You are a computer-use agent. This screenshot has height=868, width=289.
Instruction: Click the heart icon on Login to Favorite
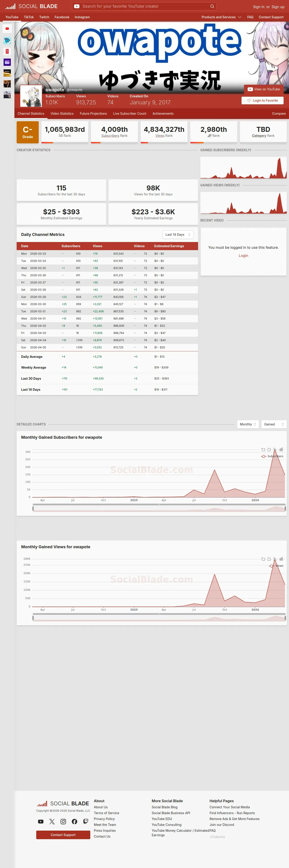click(249, 101)
